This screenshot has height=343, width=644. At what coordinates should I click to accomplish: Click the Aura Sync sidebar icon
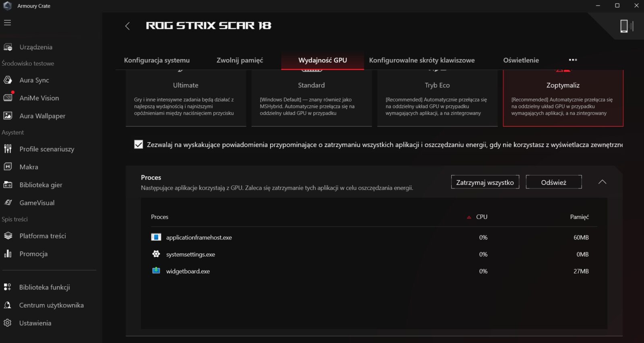point(8,80)
